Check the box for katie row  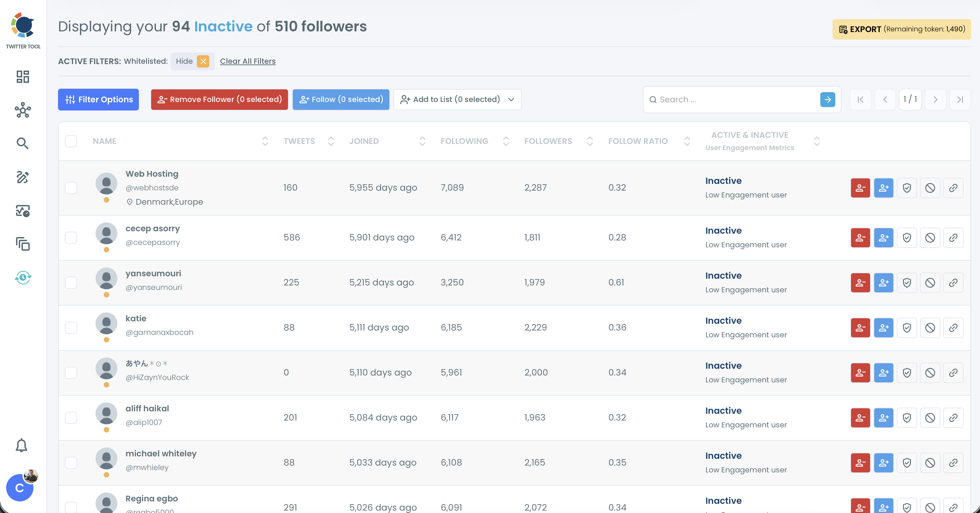[x=71, y=327]
